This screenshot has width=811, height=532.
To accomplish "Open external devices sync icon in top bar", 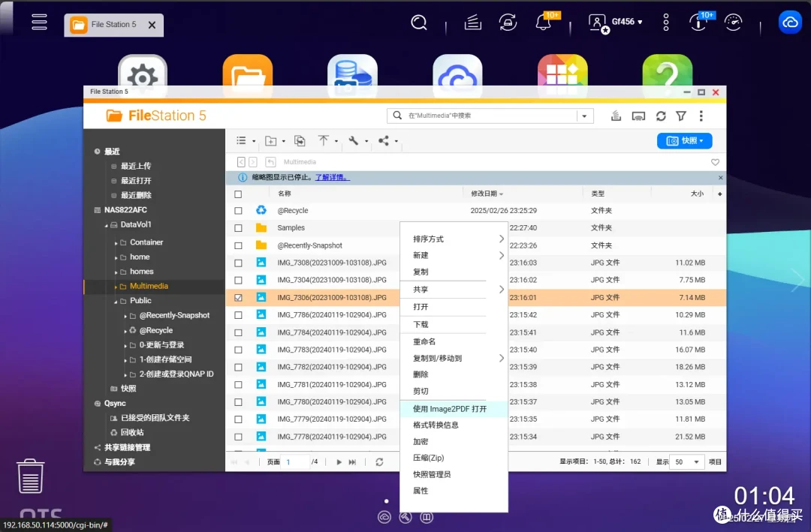I will coord(508,23).
